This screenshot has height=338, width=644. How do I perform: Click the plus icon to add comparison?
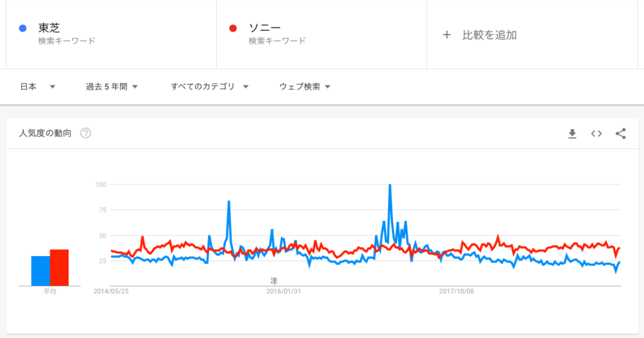(447, 35)
